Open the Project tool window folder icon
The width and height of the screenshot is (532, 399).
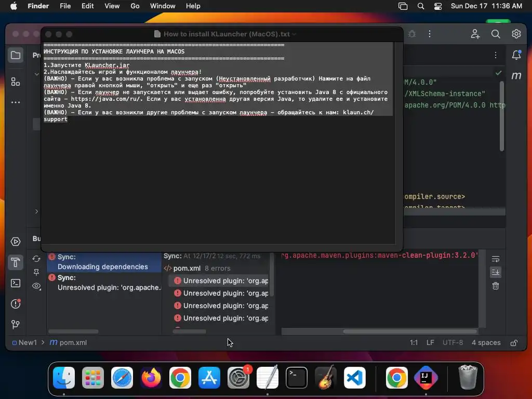[16, 55]
